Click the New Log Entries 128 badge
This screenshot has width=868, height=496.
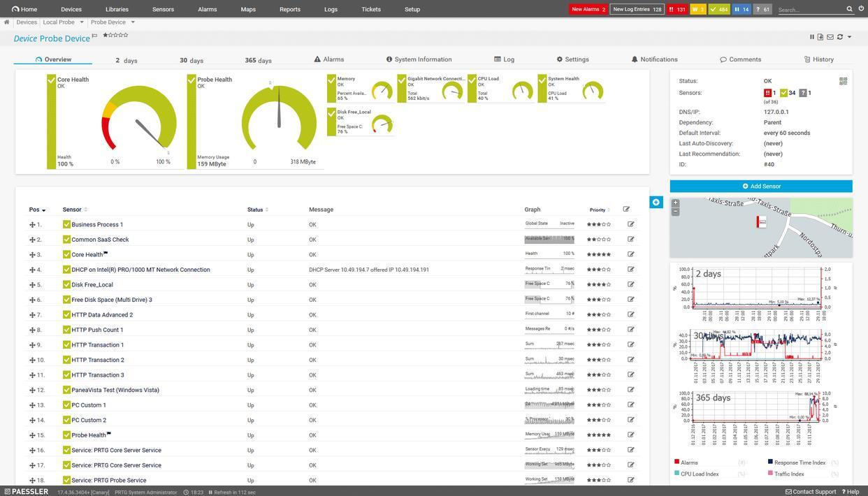coord(637,9)
